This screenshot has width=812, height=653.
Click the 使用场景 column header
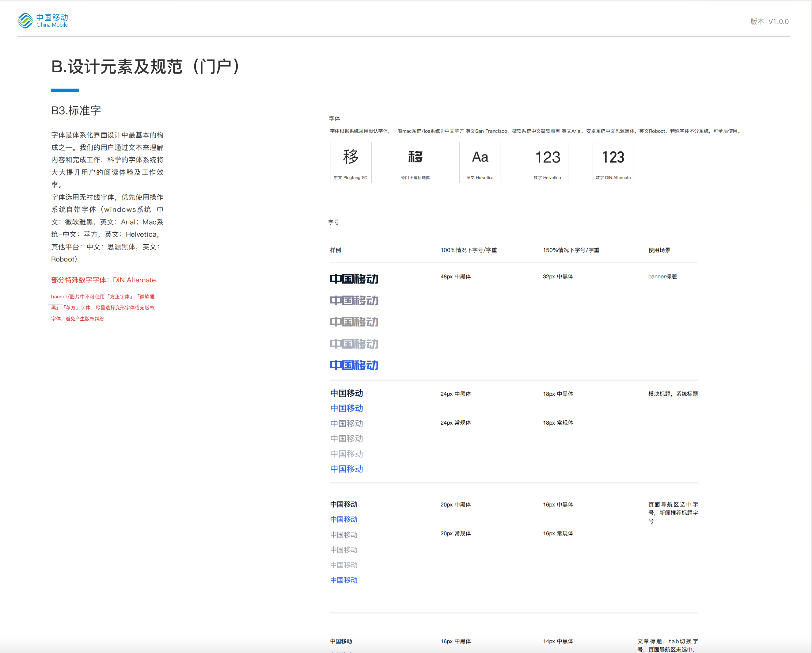point(659,250)
